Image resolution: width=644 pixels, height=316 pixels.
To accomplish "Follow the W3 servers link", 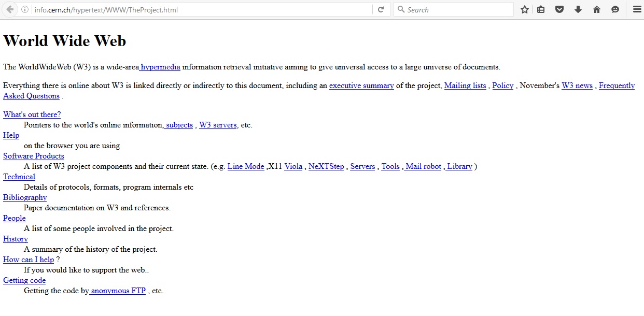I will pos(218,125).
